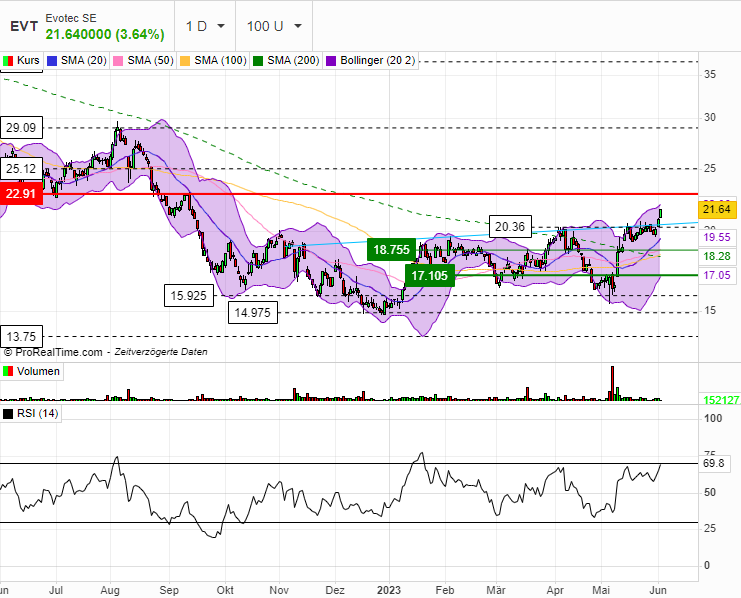Toggle the Bollinger (20 2) legend
Image resolution: width=741 pixels, height=598 pixels.
pyautogui.click(x=371, y=61)
